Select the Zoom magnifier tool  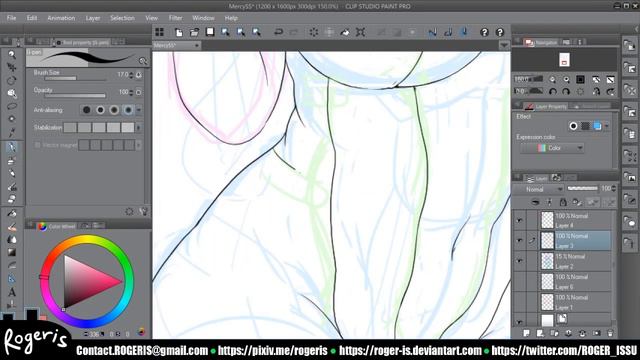pos(12,54)
